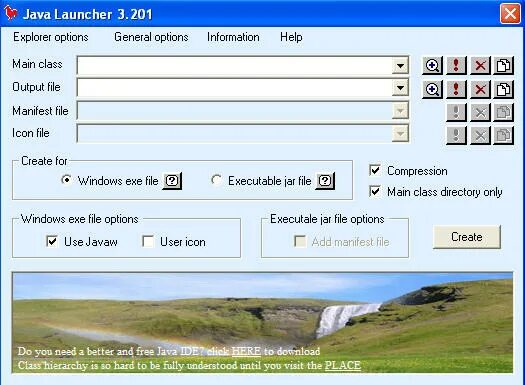
Task: Click into the Manifest file text field
Action: tap(234, 111)
